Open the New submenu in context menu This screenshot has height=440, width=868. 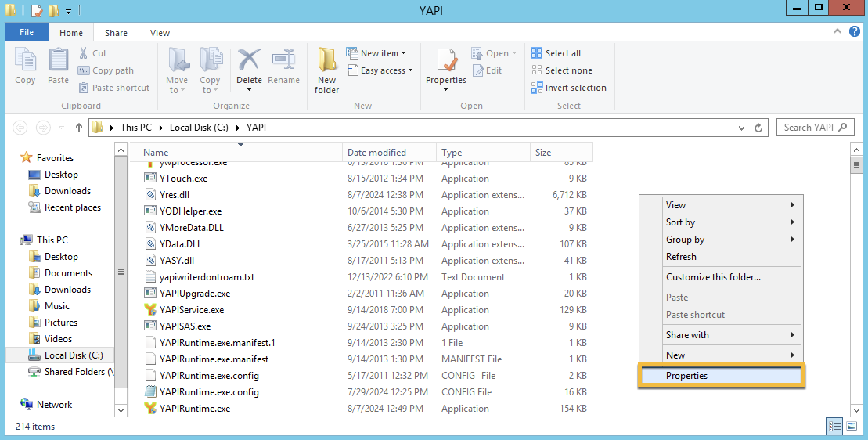click(x=721, y=355)
